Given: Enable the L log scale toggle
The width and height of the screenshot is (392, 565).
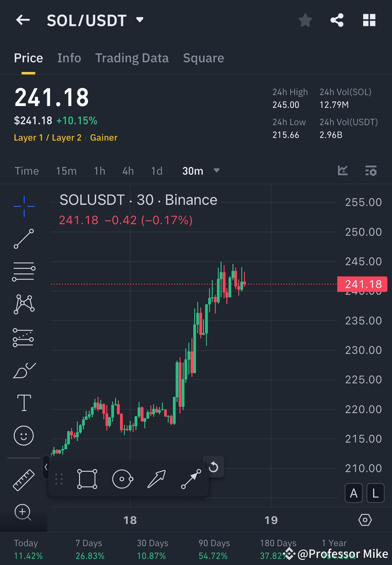Looking at the screenshot, I should pyautogui.click(x=375, y=493).
